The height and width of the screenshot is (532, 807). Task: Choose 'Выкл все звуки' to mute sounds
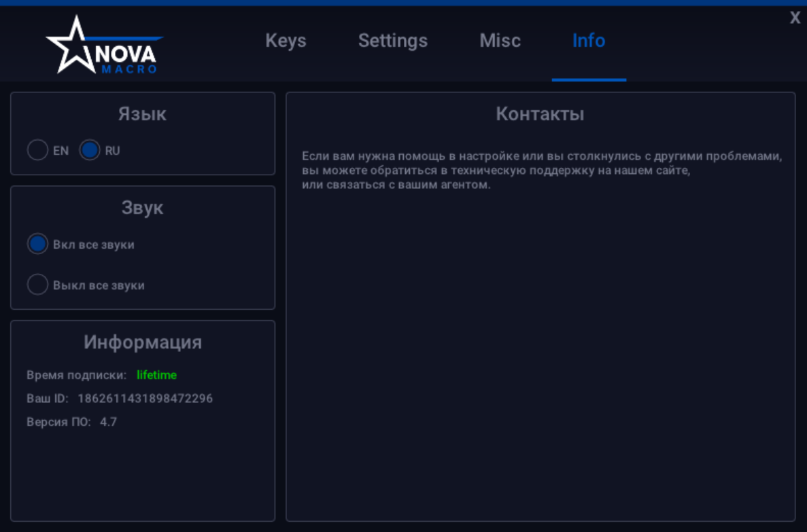tap(37, 285)
